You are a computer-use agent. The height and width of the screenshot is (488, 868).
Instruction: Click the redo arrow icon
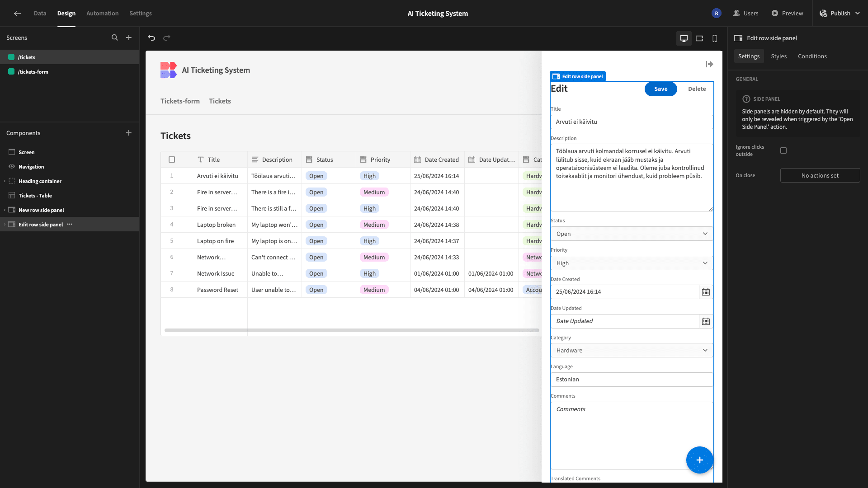167,38
